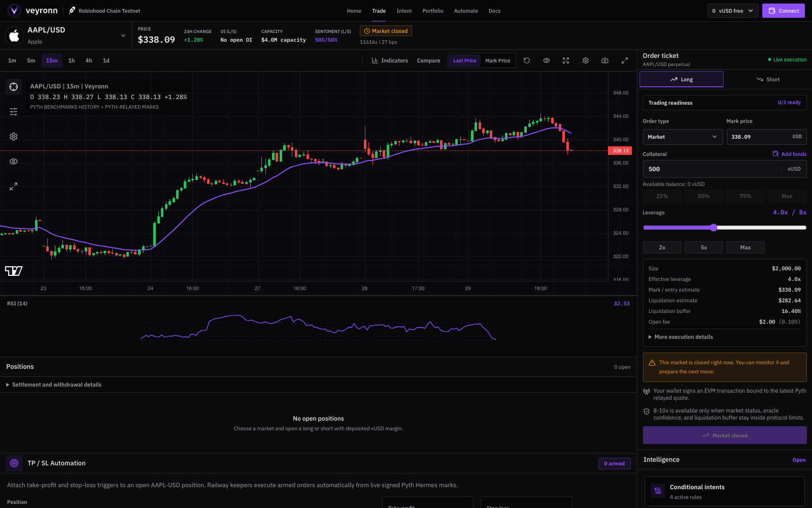812x508 pixels.
Task: Switch order side to Short
Action: (x=767, y=79)
